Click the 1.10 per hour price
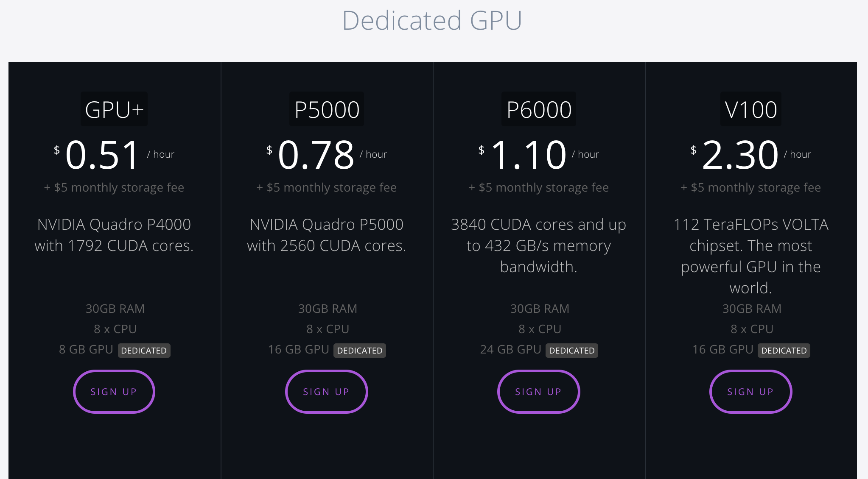868x479 pixels. pos(529,155)
